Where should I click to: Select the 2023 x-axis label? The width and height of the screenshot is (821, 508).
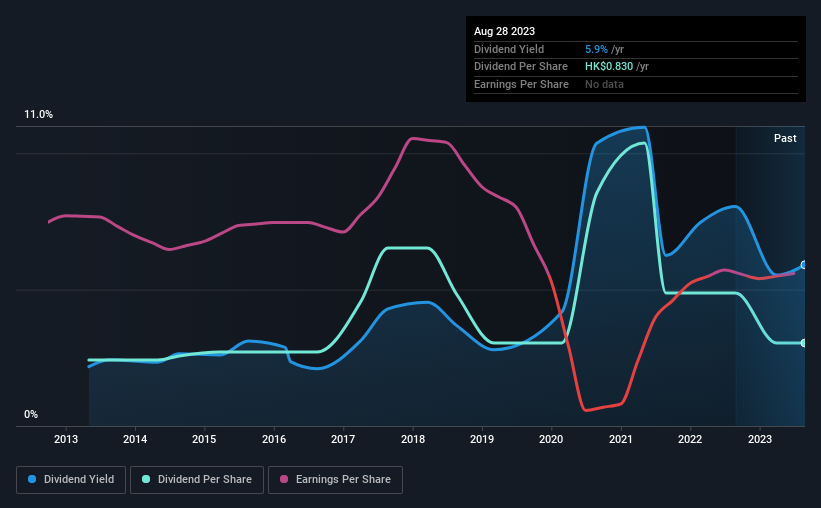[x=760, y=439]
